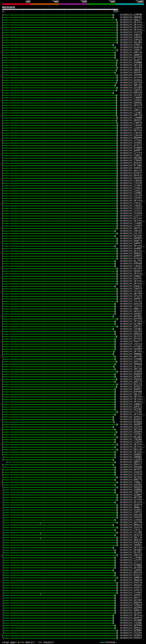
Task: Click the red 20% identity legend segment
Action: coord(16,4)
